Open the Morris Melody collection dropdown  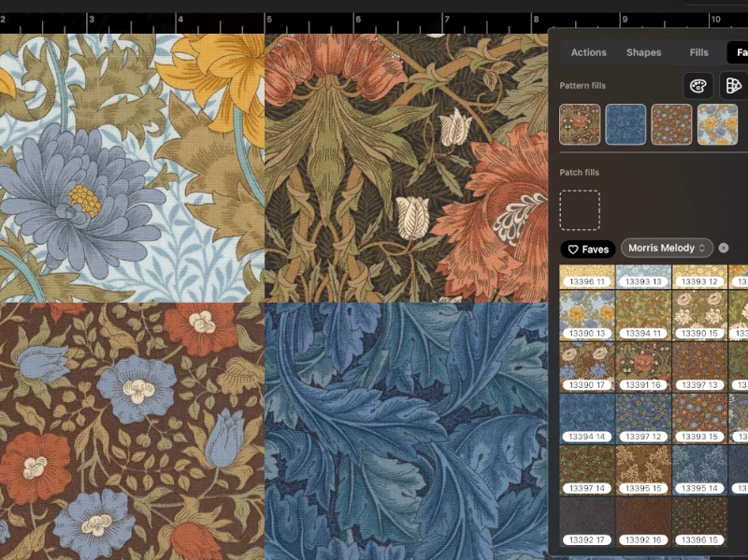(x=667, y=248)
